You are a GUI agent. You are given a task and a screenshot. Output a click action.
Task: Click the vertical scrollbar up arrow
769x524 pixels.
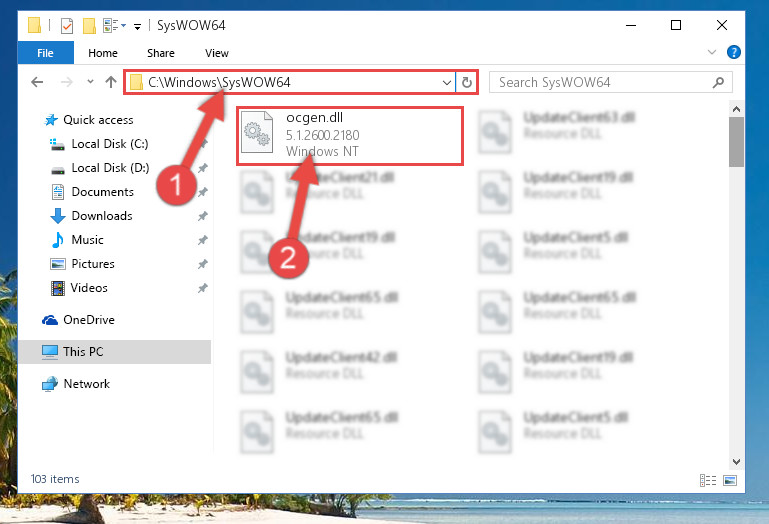[x=736, y=109]
